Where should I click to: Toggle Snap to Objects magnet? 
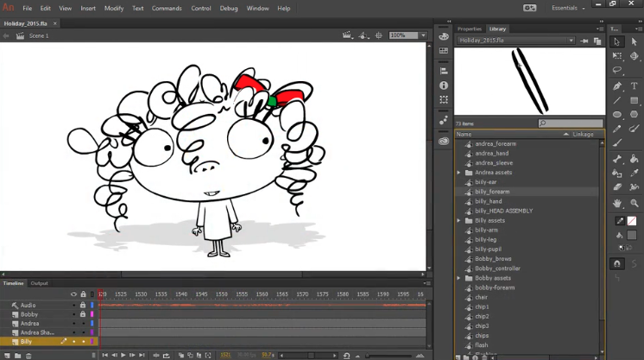click(617, 264)
